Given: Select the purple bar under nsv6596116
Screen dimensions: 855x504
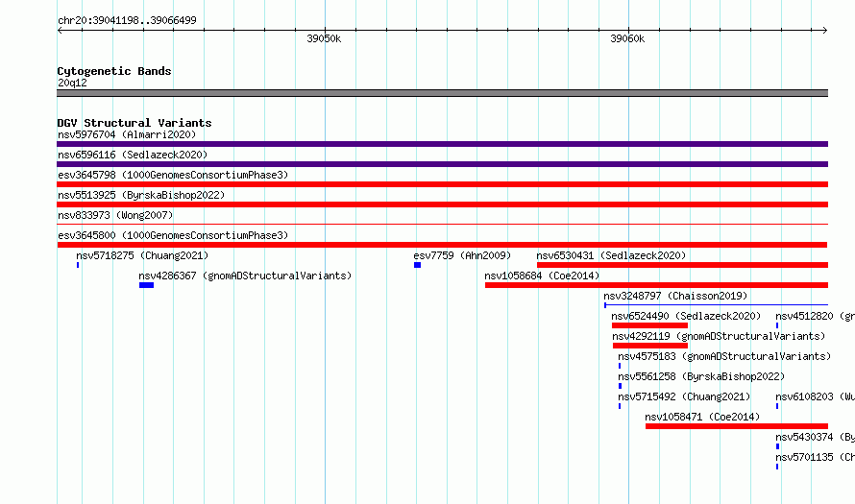Looking at the screenshot, I should pos(442,164).
